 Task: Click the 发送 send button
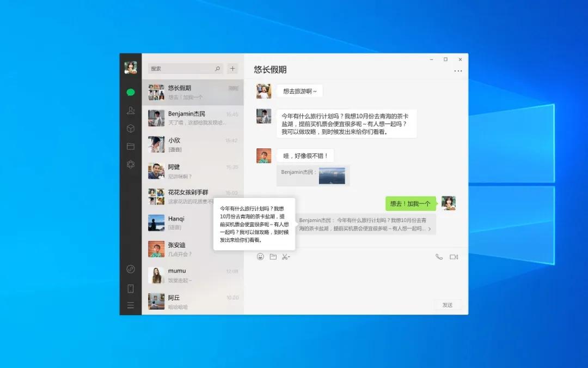(448, 305)
